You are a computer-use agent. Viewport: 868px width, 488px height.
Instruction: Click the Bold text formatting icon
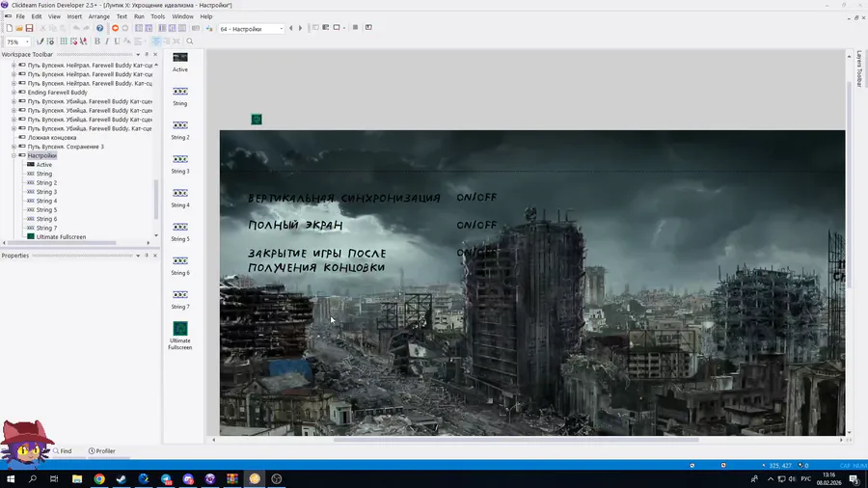click(97, 41)
